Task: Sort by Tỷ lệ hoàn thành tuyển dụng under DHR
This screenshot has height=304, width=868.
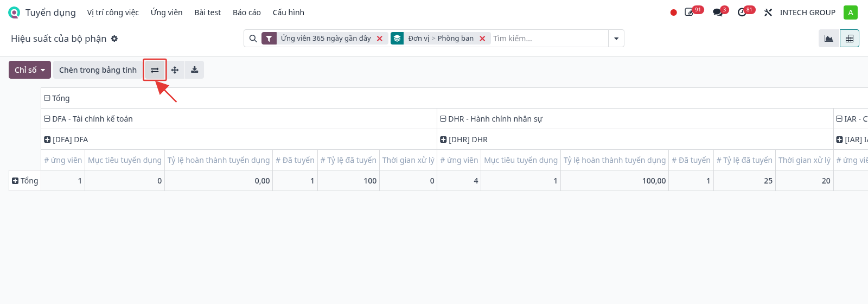Action: coord(615,160)
